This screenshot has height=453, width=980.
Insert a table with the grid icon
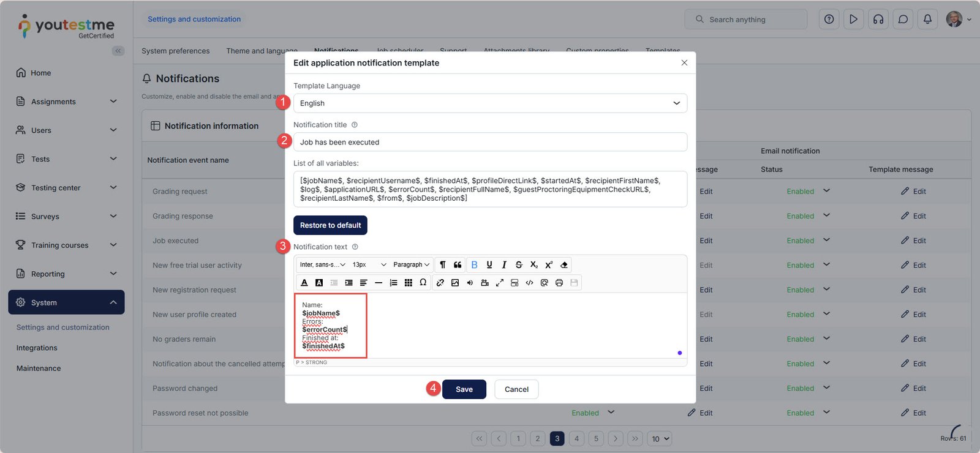pyautogui.click(x=409, y=283)
